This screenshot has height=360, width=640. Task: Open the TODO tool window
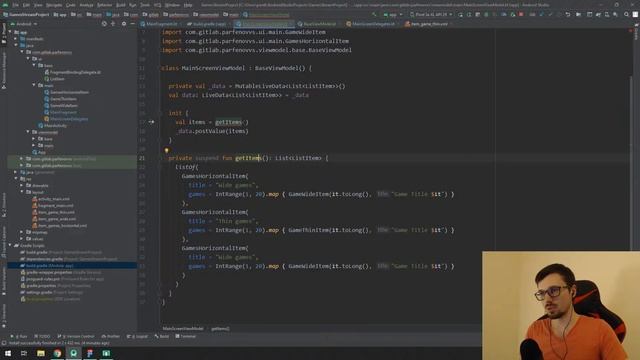[42, 336]
